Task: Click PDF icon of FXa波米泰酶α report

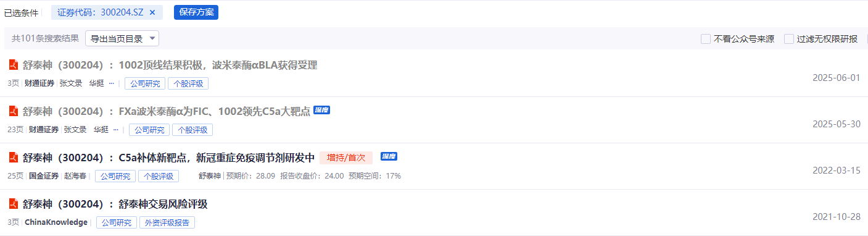Action: (x=14, y=111)
